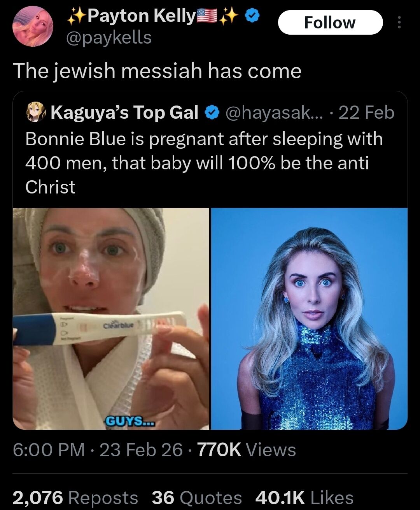Click the 770K Views metric
This screenshot has width=420, height=510.
[x=246, y=450]
